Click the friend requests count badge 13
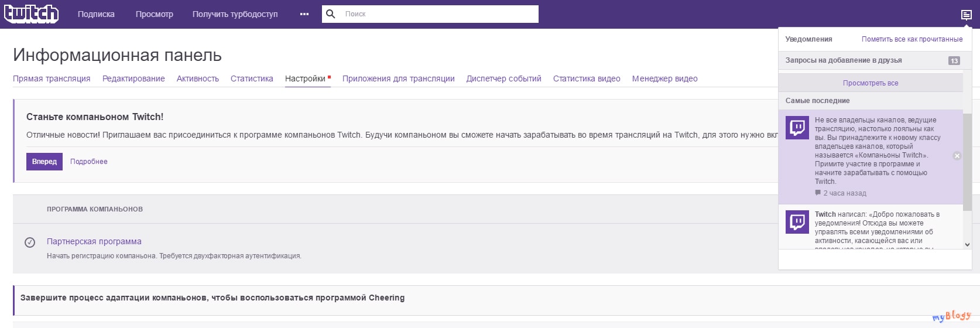Screen dimensions: 980x328 (954, 60)
